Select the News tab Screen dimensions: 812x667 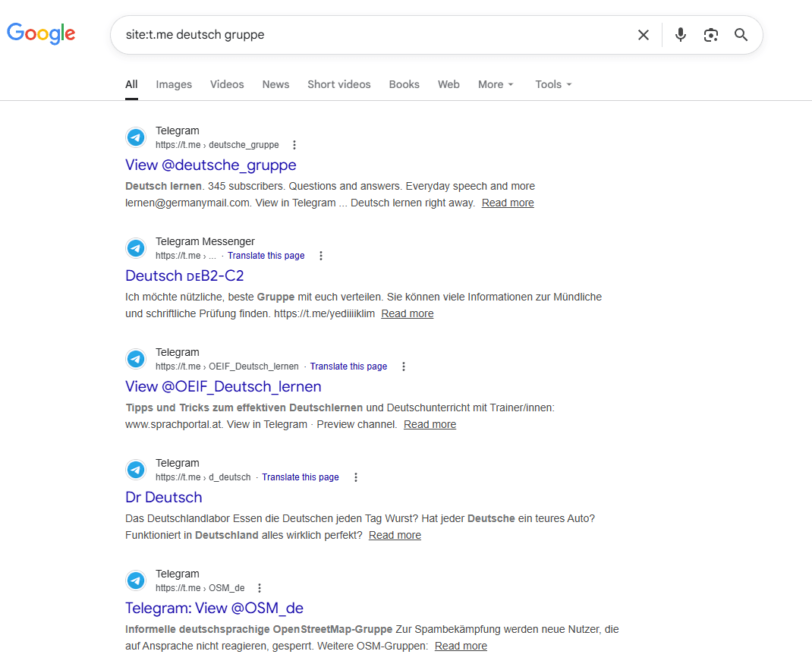click(275, 84)
